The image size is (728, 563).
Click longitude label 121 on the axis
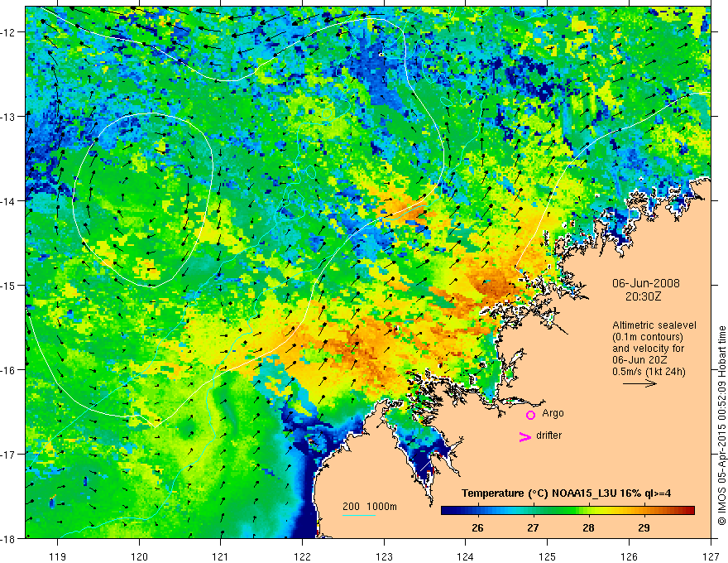[x=221, y=556]
